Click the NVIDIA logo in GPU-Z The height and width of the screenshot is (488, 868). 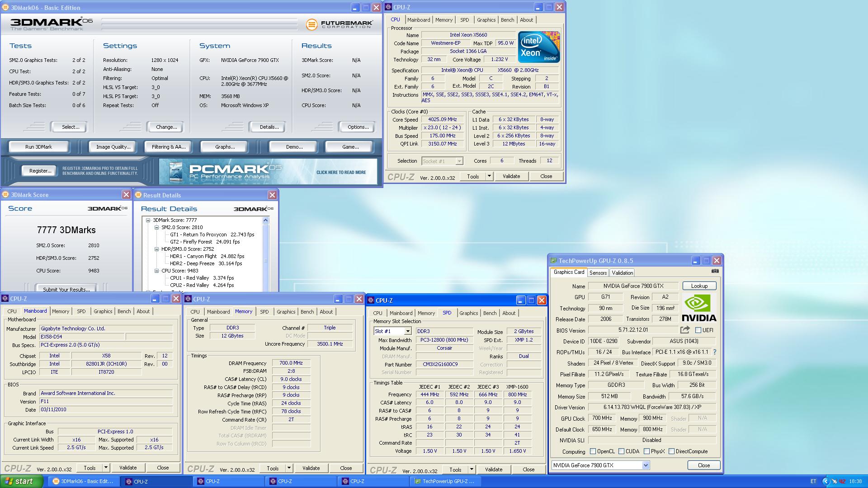pyautogui.click(x=699, y=308)
